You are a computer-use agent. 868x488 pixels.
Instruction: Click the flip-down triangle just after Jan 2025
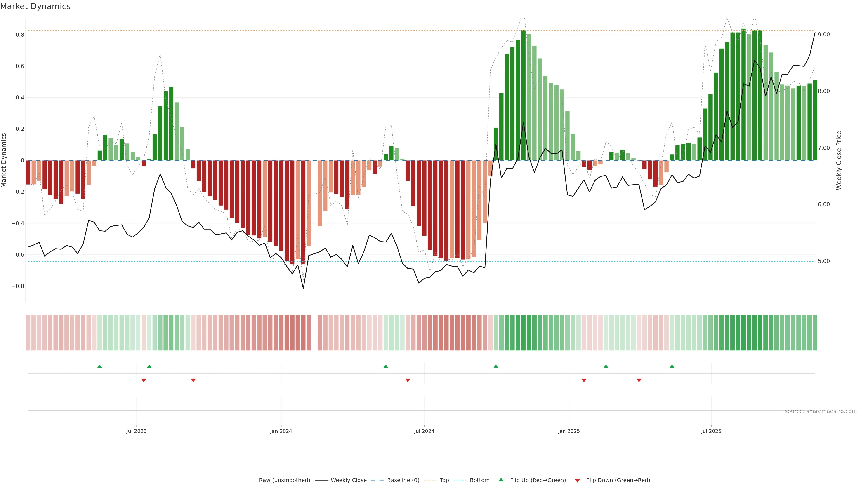click(584, 380)
